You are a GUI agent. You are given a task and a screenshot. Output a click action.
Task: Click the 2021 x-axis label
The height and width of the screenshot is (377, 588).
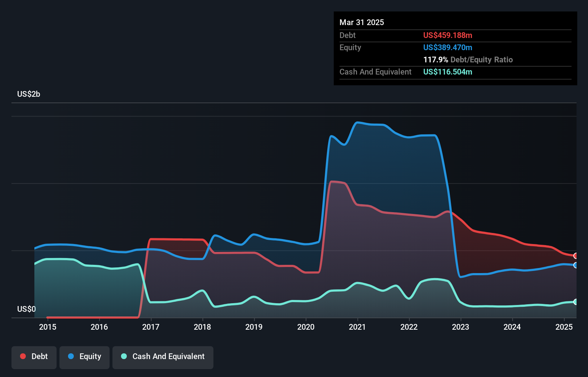357,327
